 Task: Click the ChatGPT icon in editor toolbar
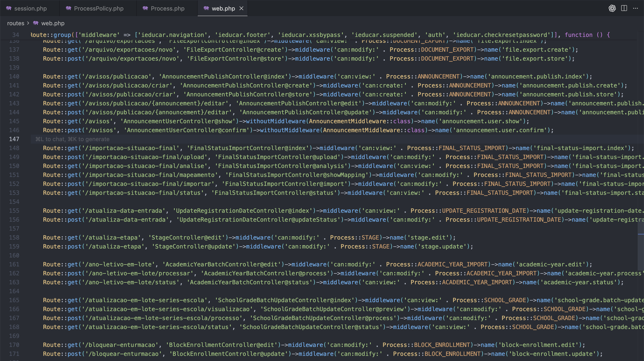click(612, 8)
